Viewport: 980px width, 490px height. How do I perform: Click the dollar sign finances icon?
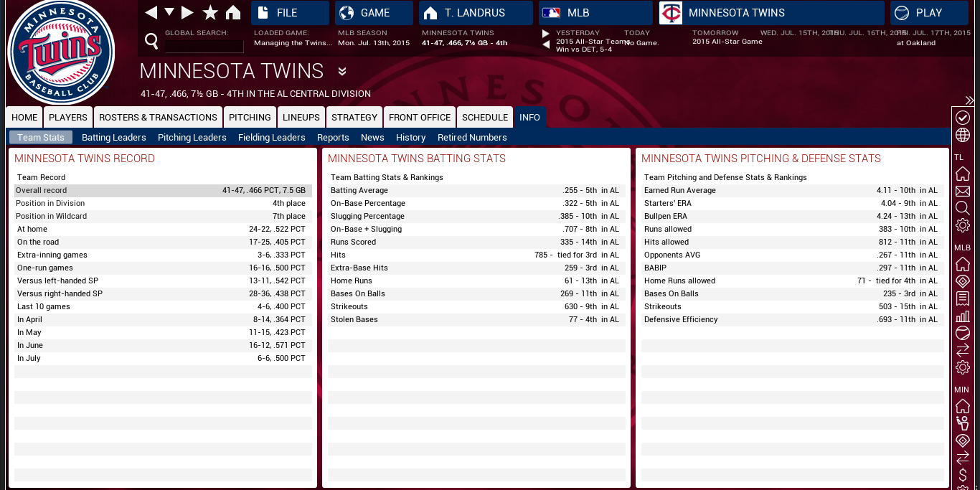click(x=963, y=475)
